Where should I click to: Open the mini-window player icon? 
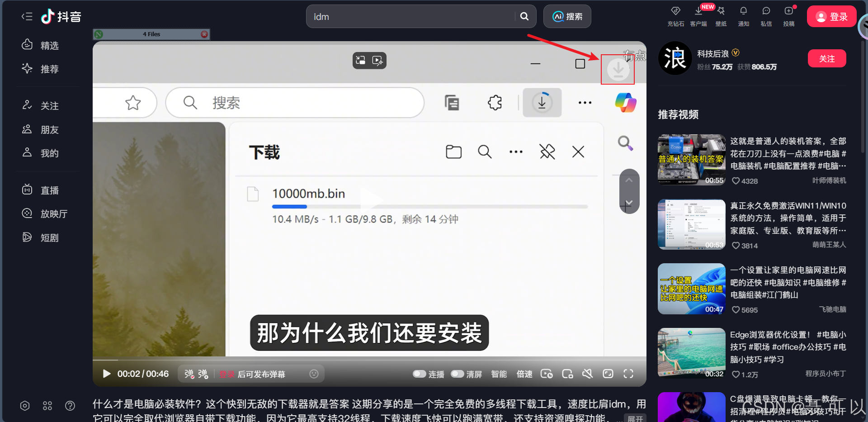[x=567, y=374]
